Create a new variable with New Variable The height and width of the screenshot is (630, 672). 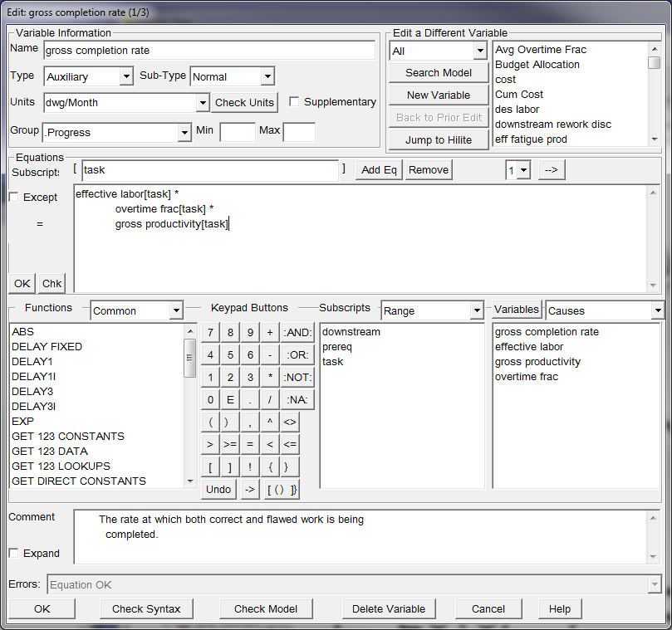[438, 95]
